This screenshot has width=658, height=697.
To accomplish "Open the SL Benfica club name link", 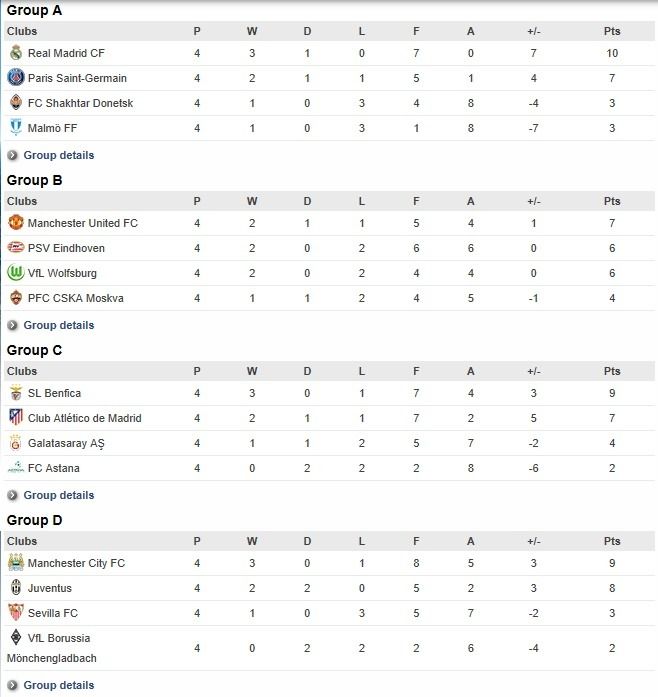I will (x=54, y=393).
